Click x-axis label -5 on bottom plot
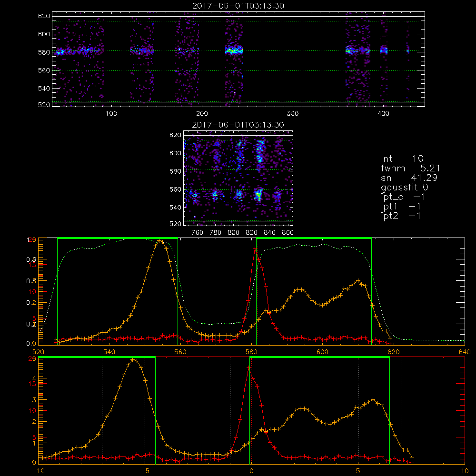 [145, 471]
